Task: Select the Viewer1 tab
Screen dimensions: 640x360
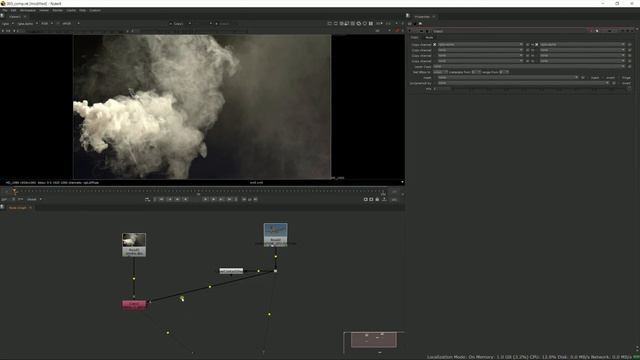Action: (x=15, y=17)
